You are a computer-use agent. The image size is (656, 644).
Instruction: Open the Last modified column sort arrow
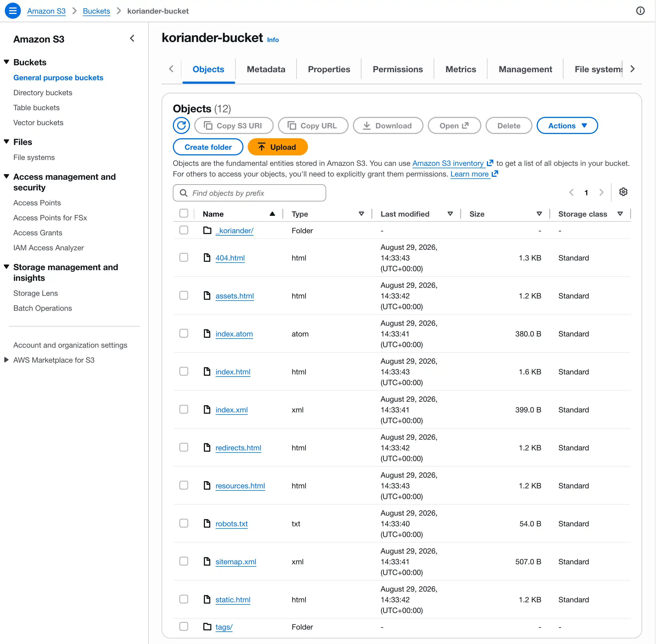coord(450,214)
